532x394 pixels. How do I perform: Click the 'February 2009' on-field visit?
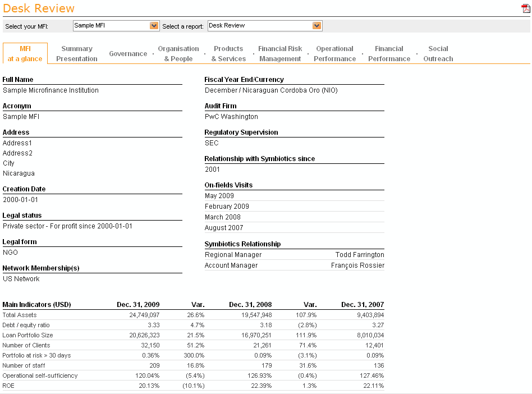pos(227,207)
